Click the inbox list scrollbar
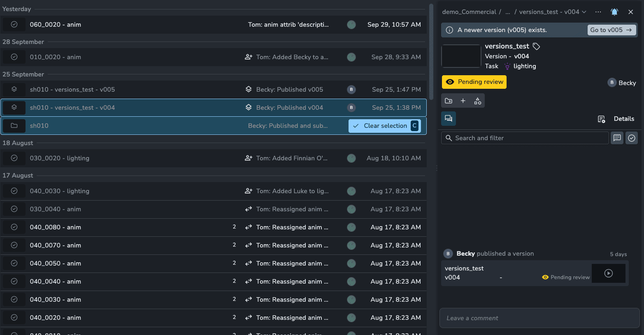 (431, 51)
